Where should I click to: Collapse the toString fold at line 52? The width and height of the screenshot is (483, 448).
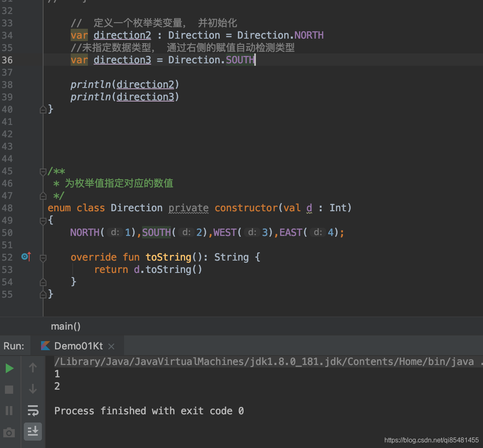pos(43,258)
